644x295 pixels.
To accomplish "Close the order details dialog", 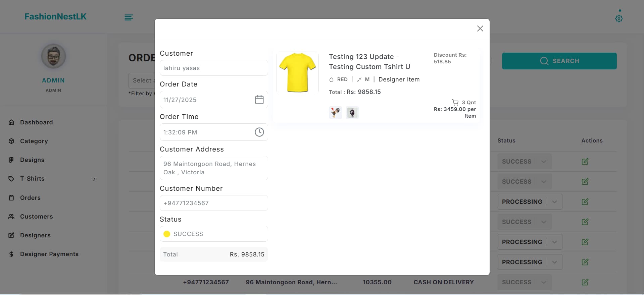I will pyautogui.click(x=480, y=28).
